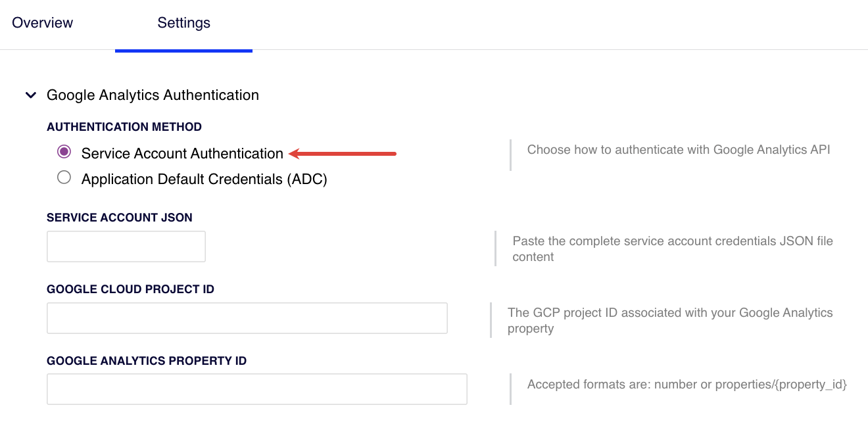
Task: Click the Google Cloud Project ID label
Action: tap(130, 289)
